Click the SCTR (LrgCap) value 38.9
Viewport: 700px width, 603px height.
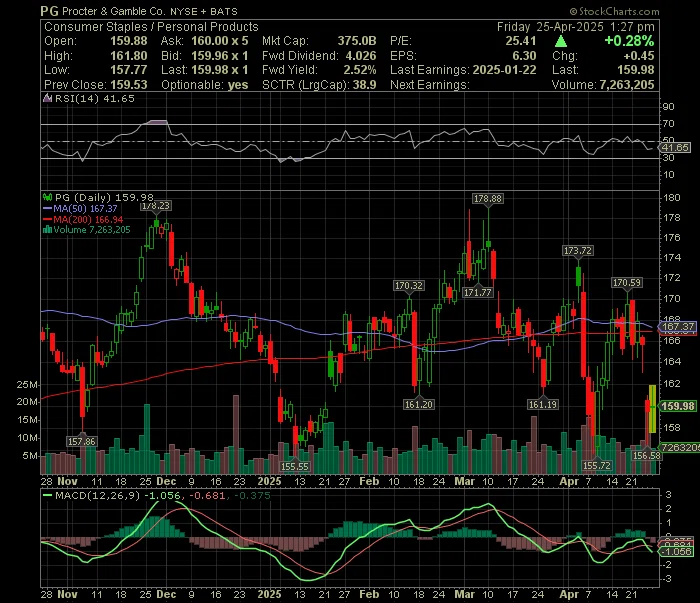[x=364, y=85]
